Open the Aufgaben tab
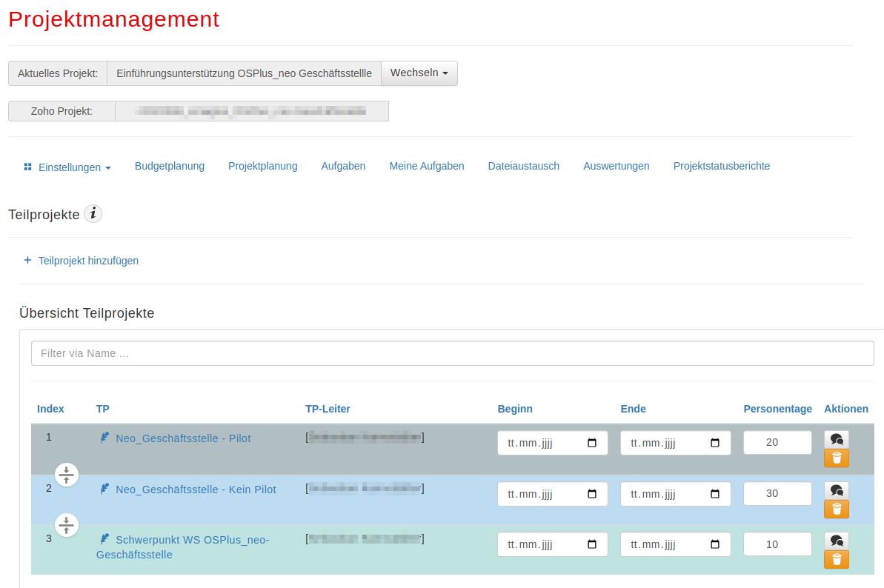This screenshot has height=588, width=884. [x=343, y=166]
